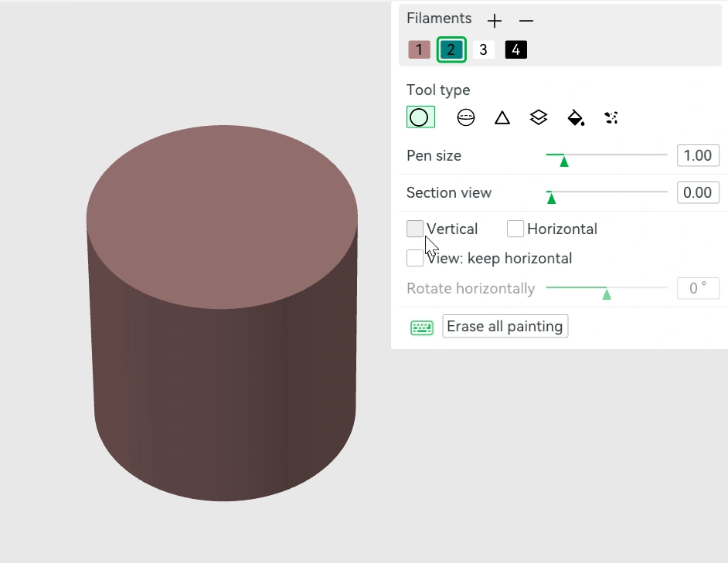Open the keyboard shortcuts icon
The image size is (728, 563).
[x=422, y=327]
